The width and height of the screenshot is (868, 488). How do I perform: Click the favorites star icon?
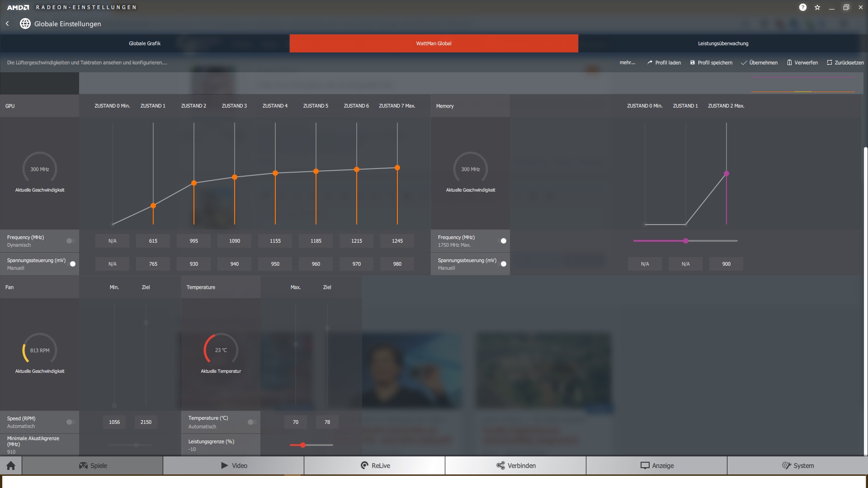click(817, 7)
